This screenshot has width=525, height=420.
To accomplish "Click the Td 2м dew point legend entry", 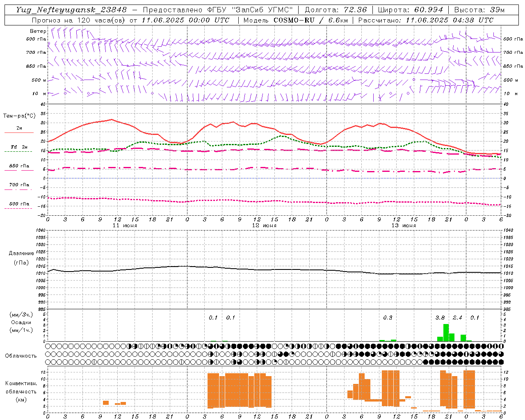I will pyautogui.click(x=19, y=147).
